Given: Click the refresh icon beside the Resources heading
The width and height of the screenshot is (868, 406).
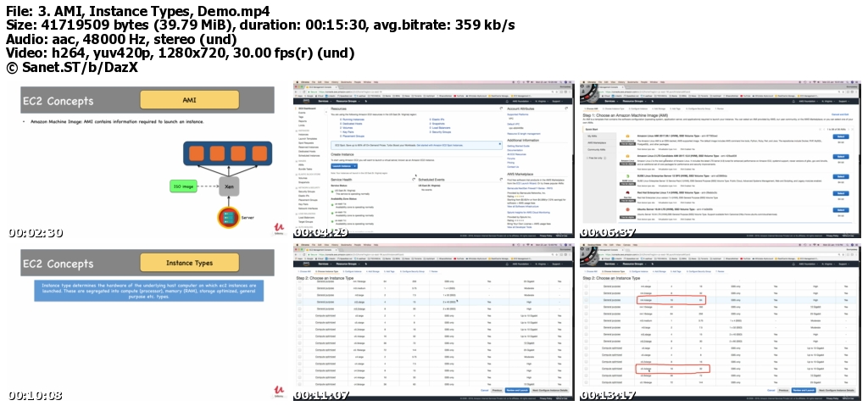Looking at the screenshot, I should point(500,109).
